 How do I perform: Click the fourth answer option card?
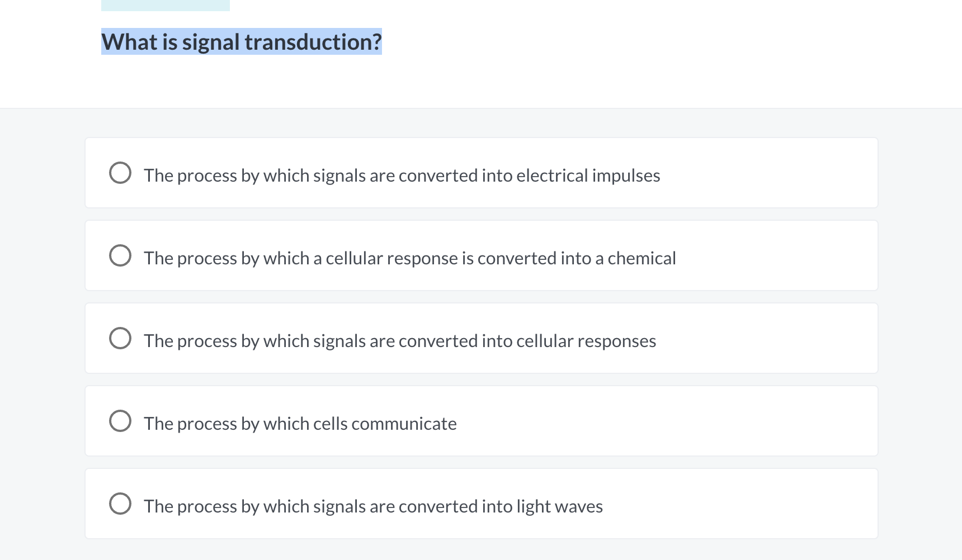pos(481,421)
